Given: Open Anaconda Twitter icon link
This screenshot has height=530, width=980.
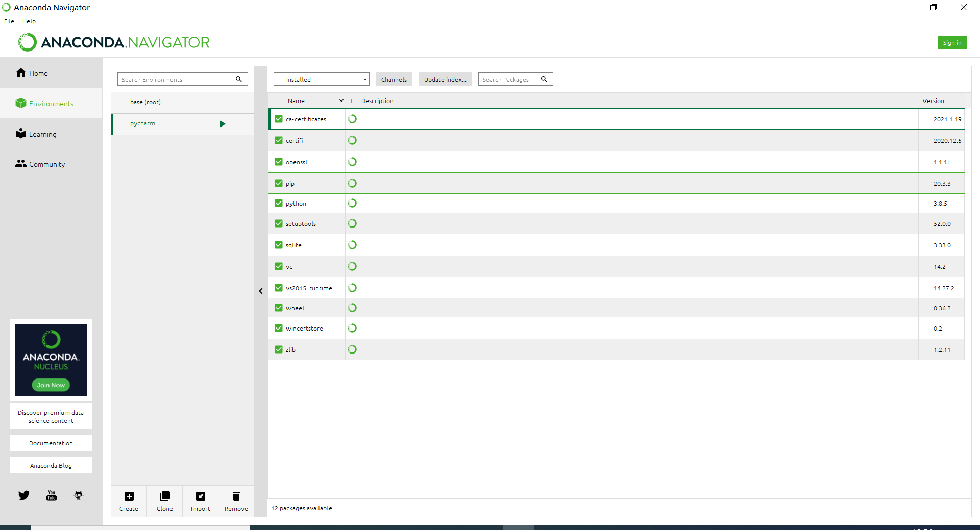Looking at the screenshot, I should (x=24, y=495).
